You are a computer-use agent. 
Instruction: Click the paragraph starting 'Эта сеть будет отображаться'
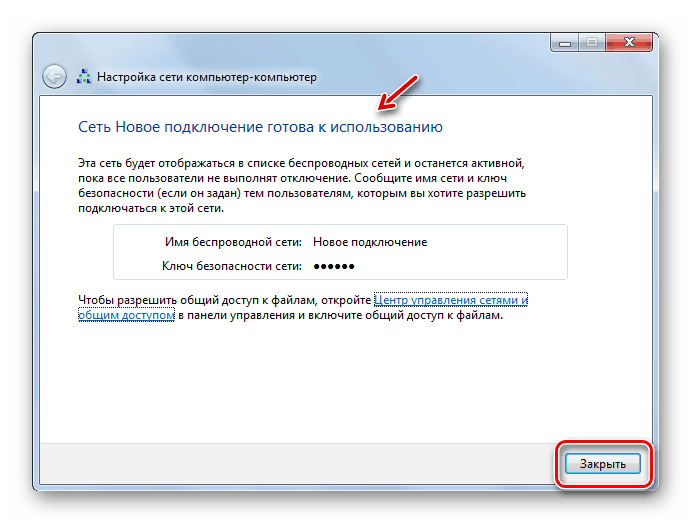click(x=302, y=185)
